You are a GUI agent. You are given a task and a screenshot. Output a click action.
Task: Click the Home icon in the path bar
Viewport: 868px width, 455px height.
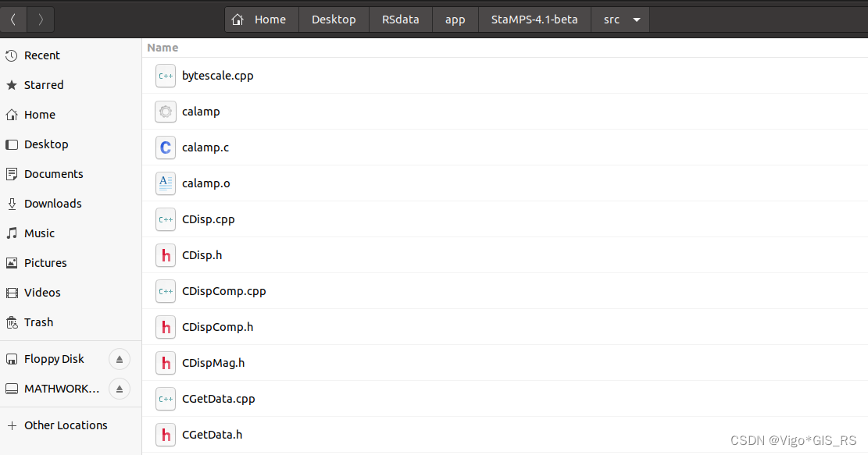click(238, 20)
